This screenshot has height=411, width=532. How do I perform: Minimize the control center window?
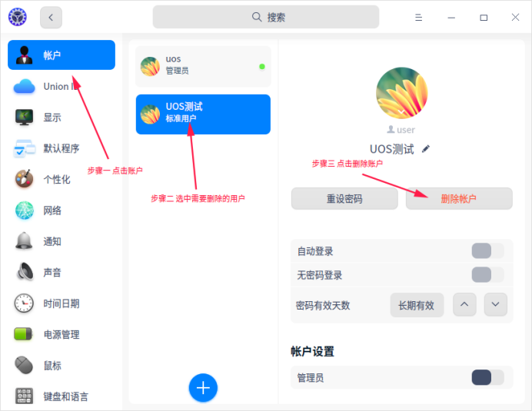coord(451,18)
